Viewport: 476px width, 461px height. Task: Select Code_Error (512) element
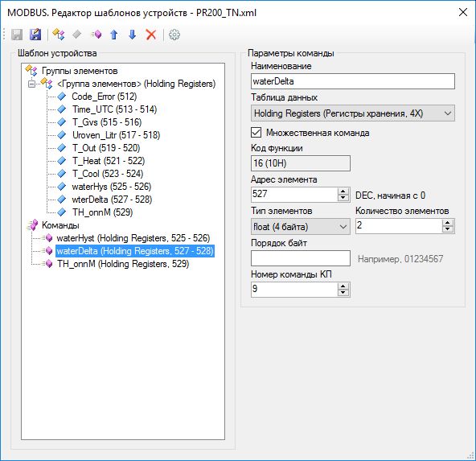pyautogui.click(x=105, y=97)
